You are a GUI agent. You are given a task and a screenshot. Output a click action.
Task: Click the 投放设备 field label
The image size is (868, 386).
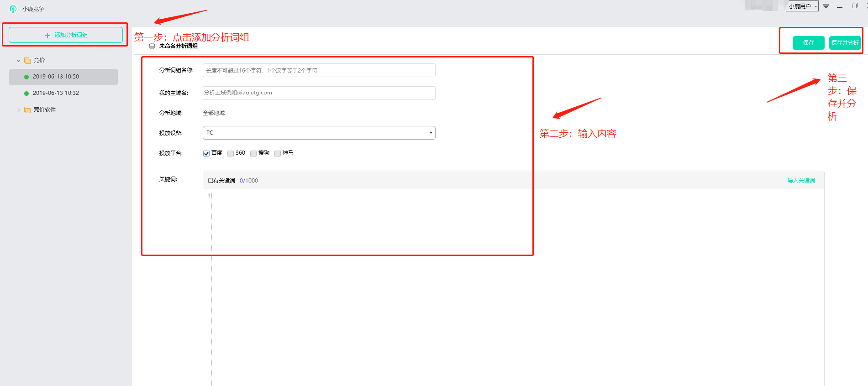coord(171,133)
